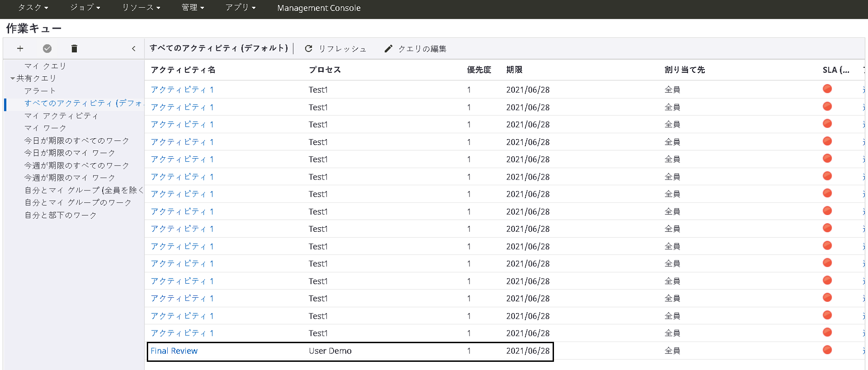Click the trash icon to delete query
Image resolution: width=868 pixels, height=370 pixels.
click(x=75, y=49)
